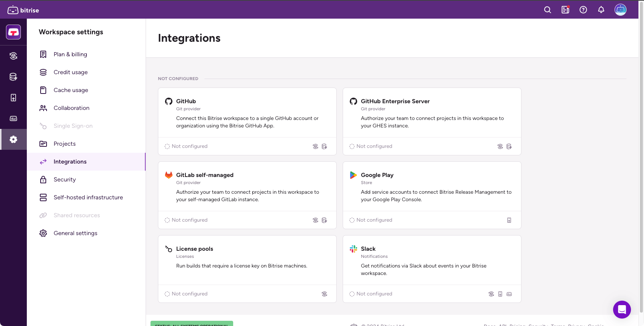
Task: Select Collaboration in workspace settings
Action: 71,108
